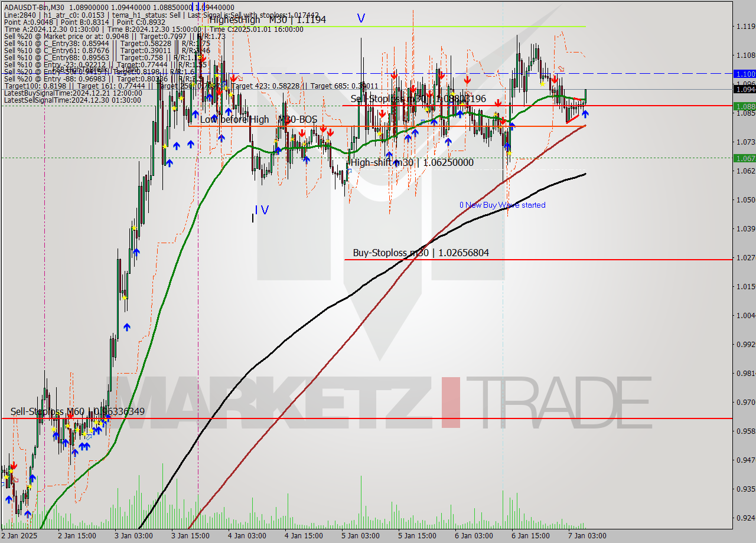Screen dimensions: 756x543
Task: Click the '3 Jan 03:00' time axis label
Action: pos(133,536)
